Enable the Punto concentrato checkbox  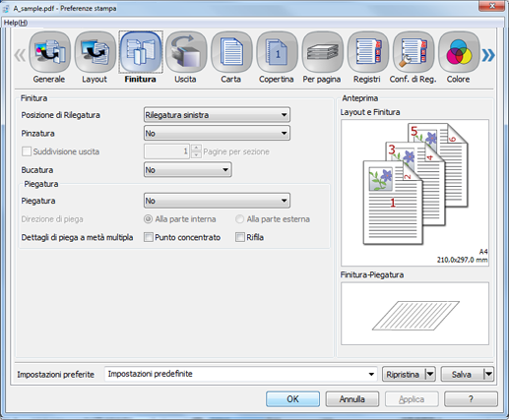tap(149, 237)
